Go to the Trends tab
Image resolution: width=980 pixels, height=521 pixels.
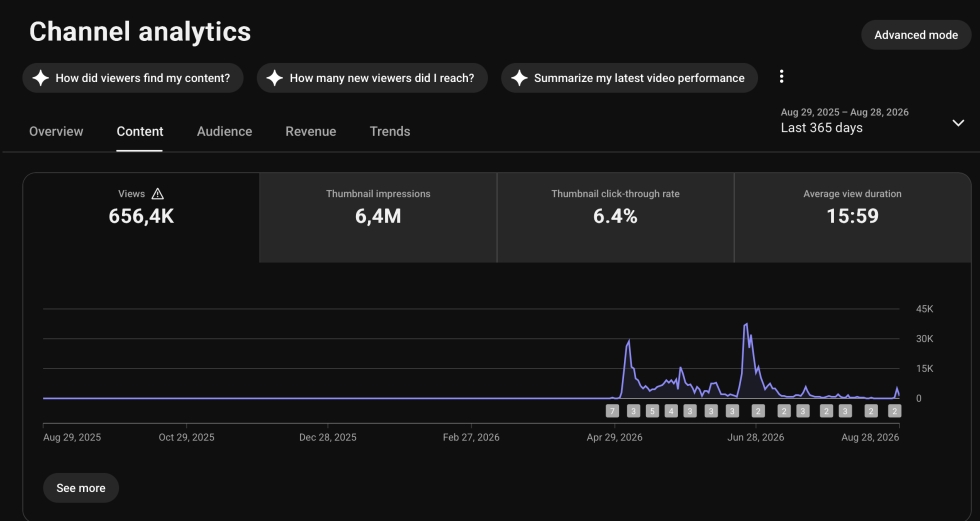pyautogui.click(x=390, y=132)
